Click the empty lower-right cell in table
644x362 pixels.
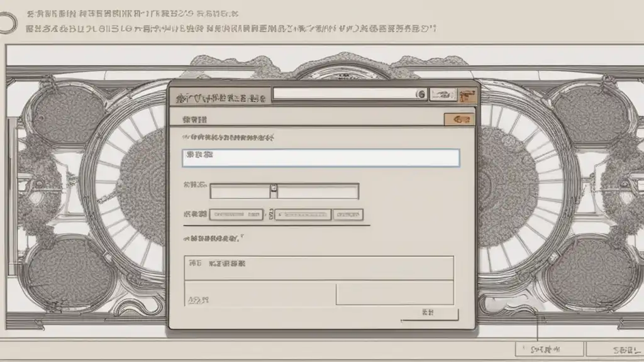[x=395, y=294]
